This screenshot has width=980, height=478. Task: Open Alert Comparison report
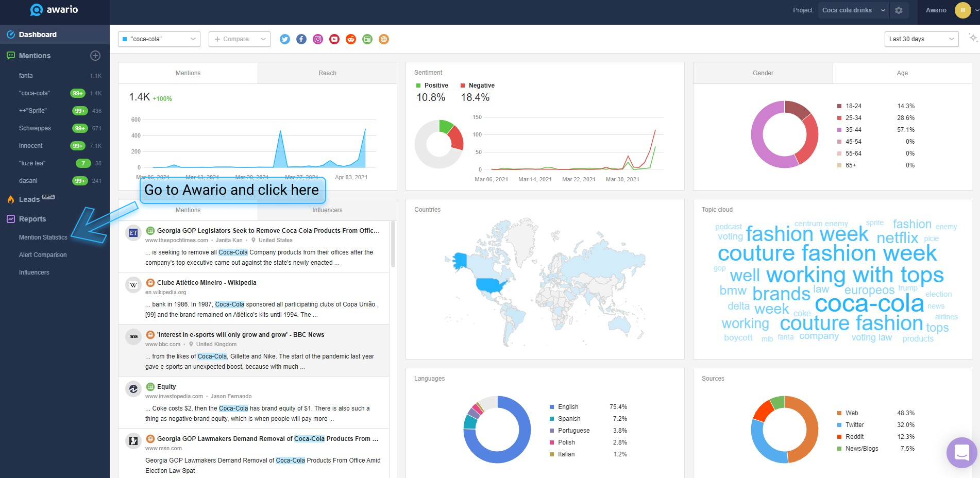tap(43, 255)
